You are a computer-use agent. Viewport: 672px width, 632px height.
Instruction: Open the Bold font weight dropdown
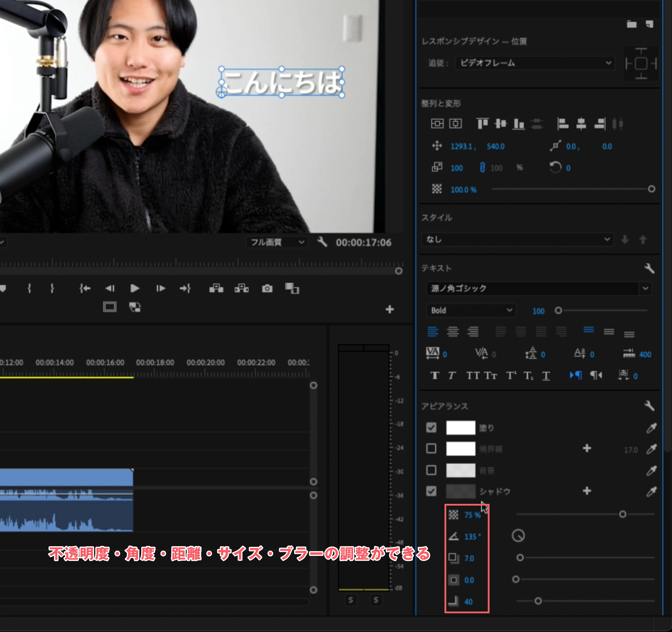pos(471,310)
